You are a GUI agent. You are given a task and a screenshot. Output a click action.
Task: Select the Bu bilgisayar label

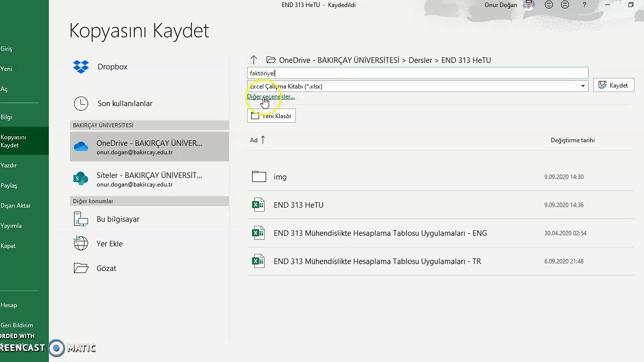(118, 219)
